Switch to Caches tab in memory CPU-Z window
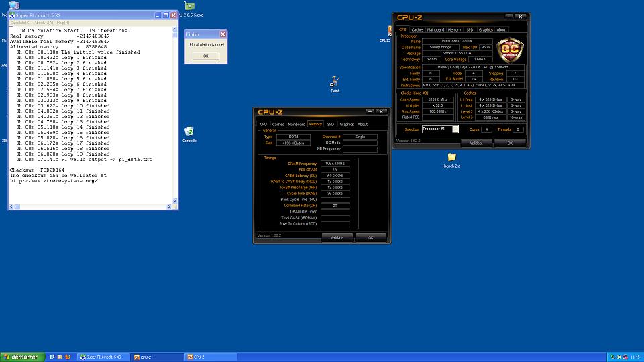 278,124
